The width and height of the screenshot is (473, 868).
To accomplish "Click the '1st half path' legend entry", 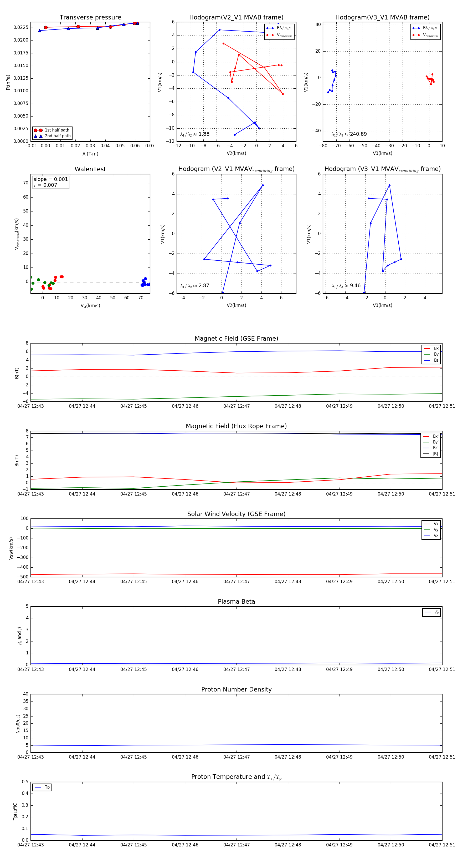I will tap(52, 130).
